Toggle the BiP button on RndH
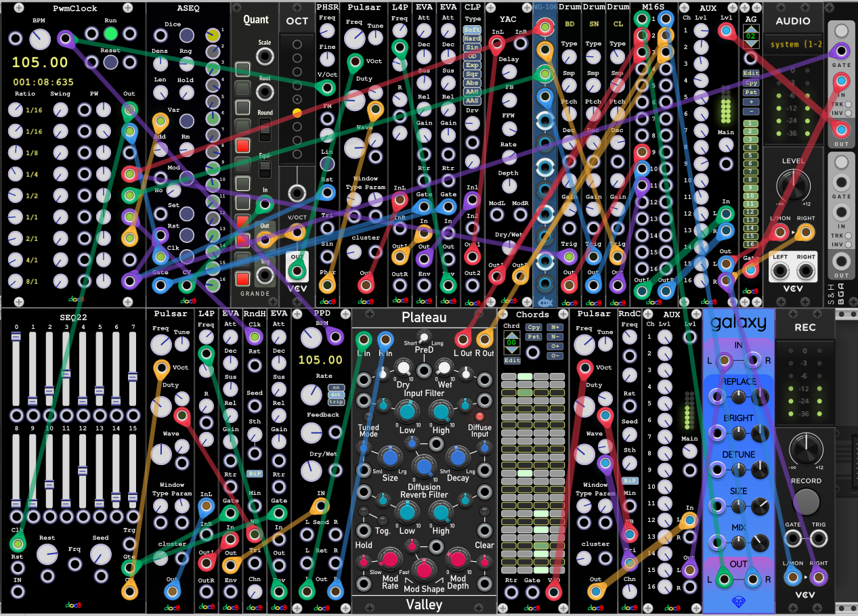 click(x=255, y=474)
